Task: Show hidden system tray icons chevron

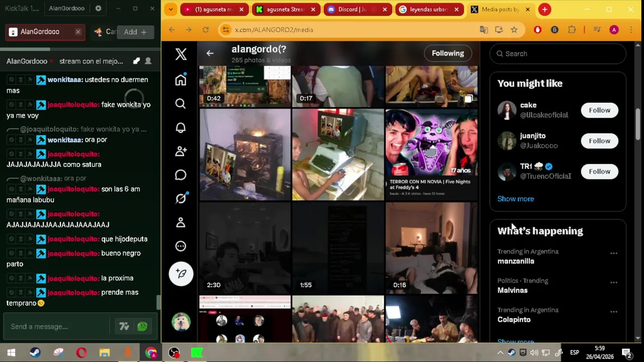Action: pos(500,353)
